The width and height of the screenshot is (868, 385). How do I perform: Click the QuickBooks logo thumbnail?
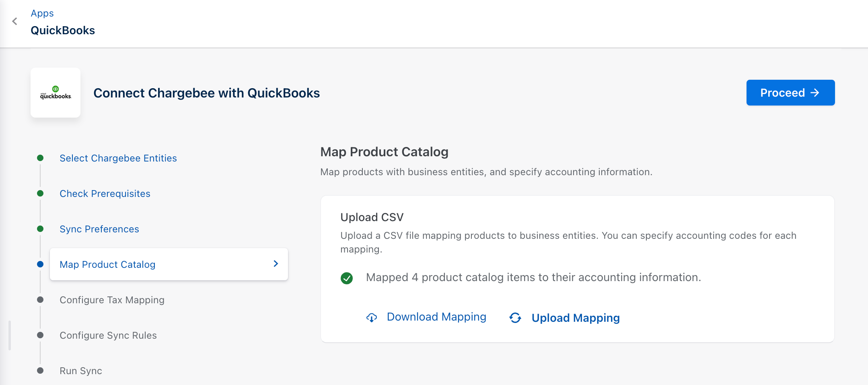point(56,93)
